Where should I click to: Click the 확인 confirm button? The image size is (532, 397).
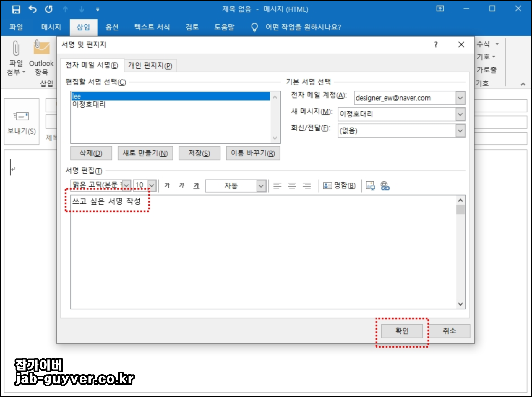tap(401, 331)
